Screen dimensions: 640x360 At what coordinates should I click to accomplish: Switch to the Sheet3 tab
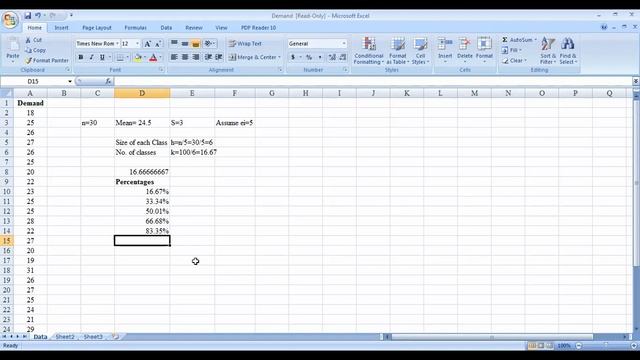(x=93, y=337)
